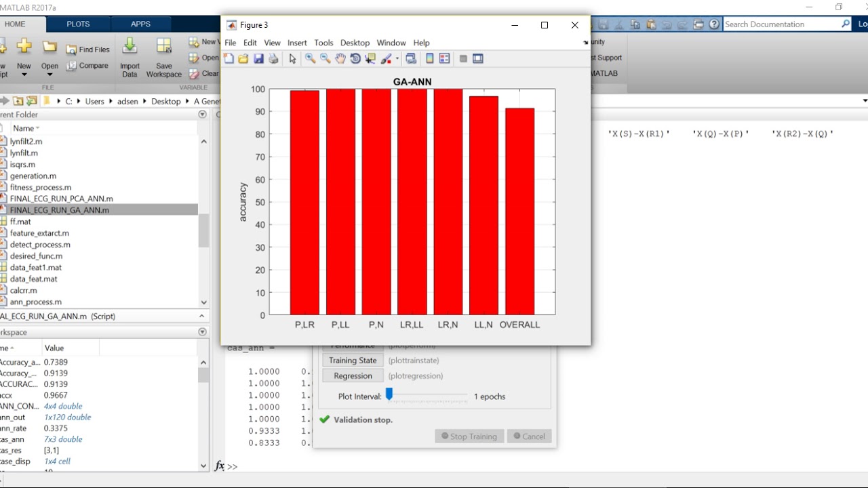868x488 pixels.
Task: Click the Copy icon in quick access toolbar
Action: [635, 24]
